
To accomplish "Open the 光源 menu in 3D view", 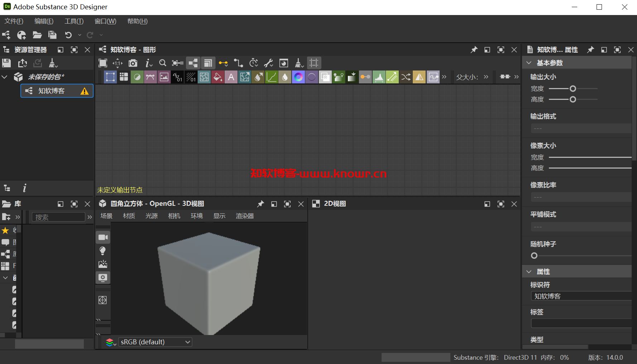I will [152, 216].
